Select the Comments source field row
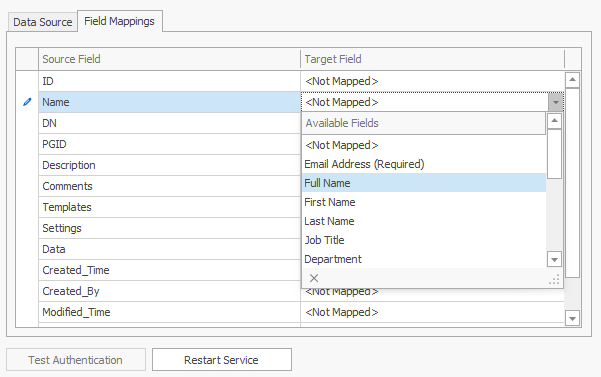The image size is (601, 377). point(169,186)
